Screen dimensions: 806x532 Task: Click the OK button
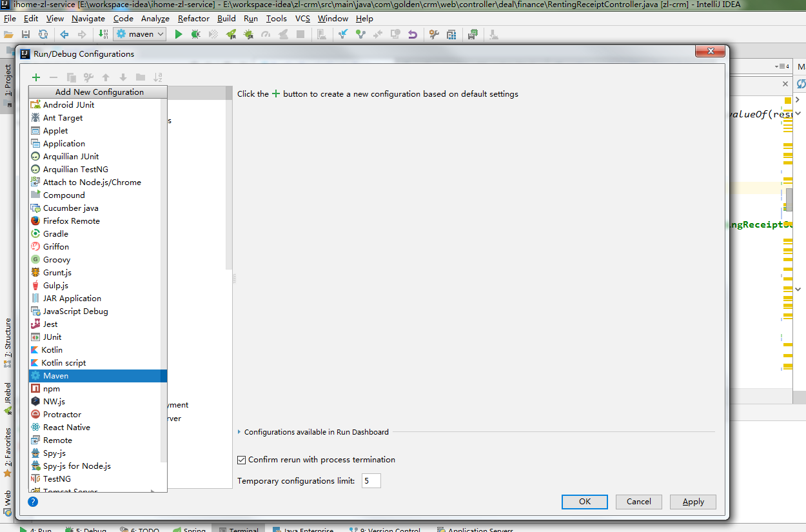click(x=585, y=501)
